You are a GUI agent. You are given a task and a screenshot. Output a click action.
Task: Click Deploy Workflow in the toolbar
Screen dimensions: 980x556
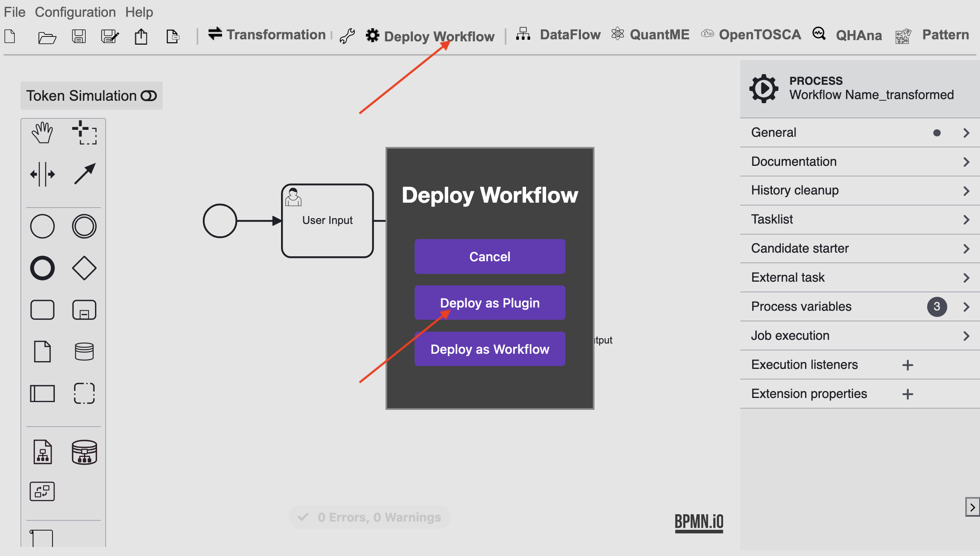click(430, 36)
